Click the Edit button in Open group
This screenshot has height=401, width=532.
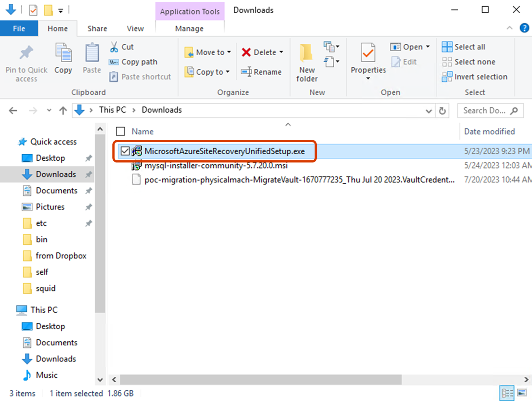404,62
